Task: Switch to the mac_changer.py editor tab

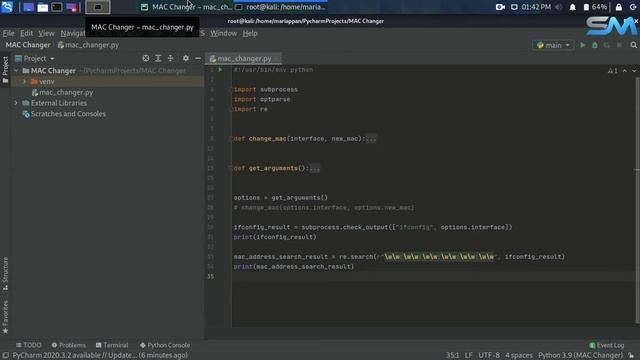Action: pyautogui.click(x=243, y=58)
